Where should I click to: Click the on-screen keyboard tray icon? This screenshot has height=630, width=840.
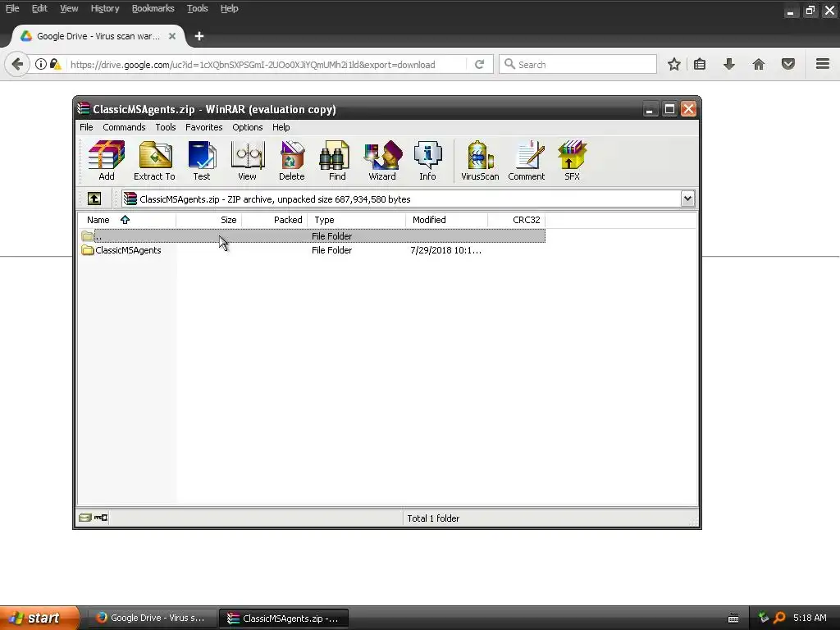(733, 619)
